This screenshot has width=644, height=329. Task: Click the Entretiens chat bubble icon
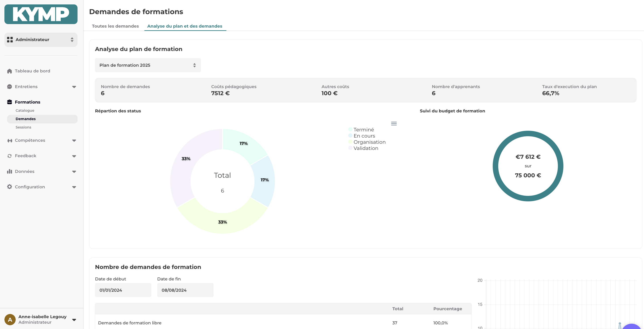click(x=9, y=87)
